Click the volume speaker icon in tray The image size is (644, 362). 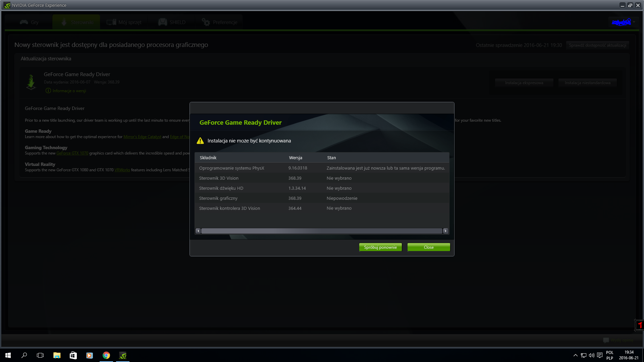click(592, 355)
